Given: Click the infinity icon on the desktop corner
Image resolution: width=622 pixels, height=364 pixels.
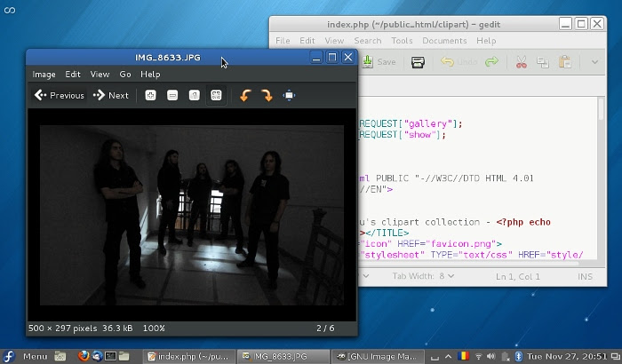Looking at the screenshot, I should point(10,11).
